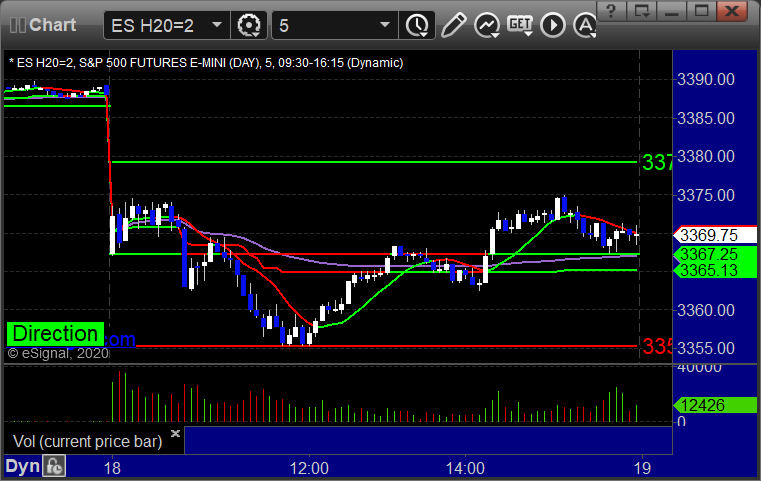
Task: Minimize the chart window
Action: pos(672,11)
